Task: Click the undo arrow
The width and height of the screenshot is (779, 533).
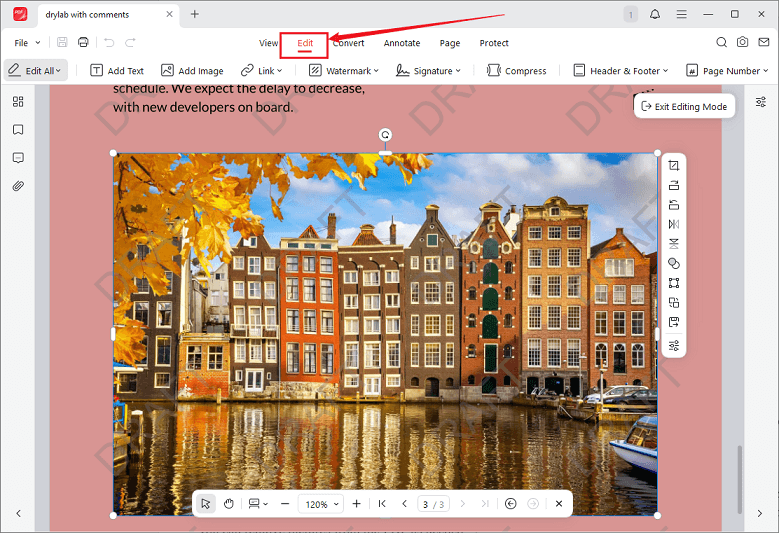Action: (x=109, y=43)
